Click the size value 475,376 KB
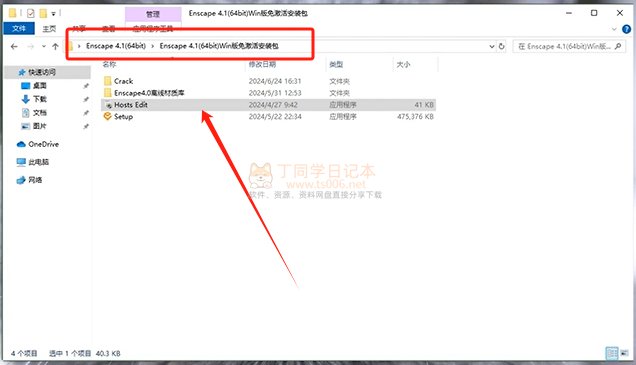Screen dimensions: 636x365 point(415,116)
